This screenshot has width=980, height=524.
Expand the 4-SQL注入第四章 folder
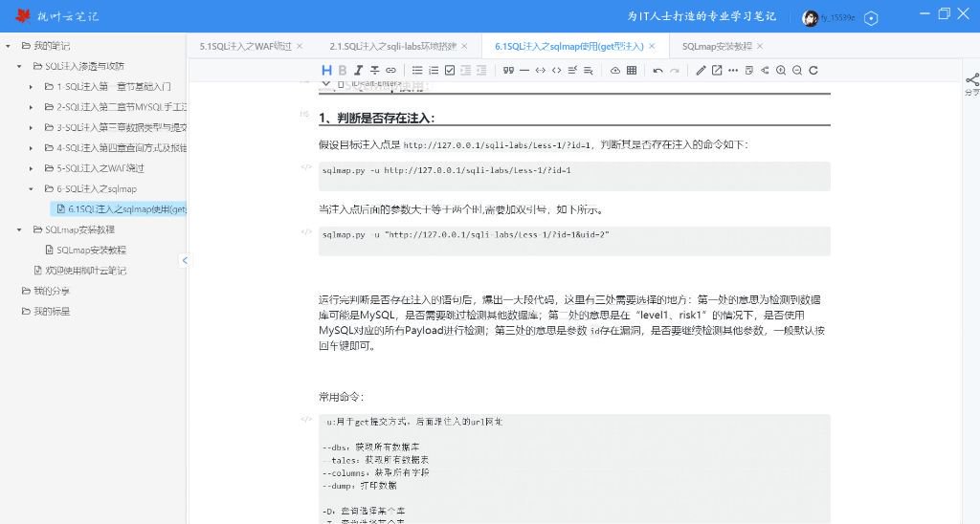31,148
